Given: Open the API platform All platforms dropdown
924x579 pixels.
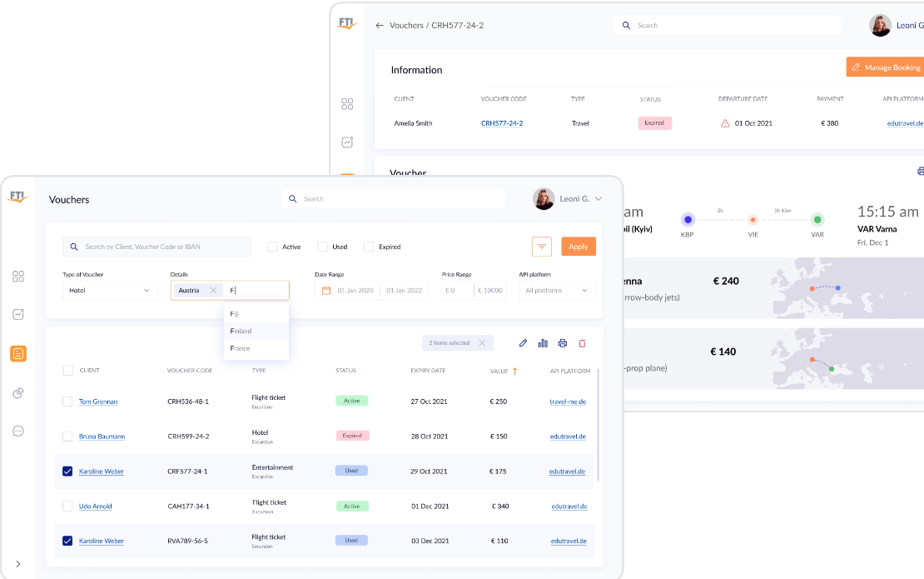Looking at the screenshot, I should [557, 290].
